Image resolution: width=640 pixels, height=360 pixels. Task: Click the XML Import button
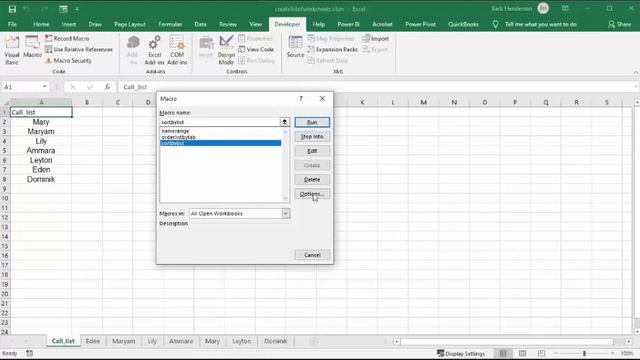point(376,38)
